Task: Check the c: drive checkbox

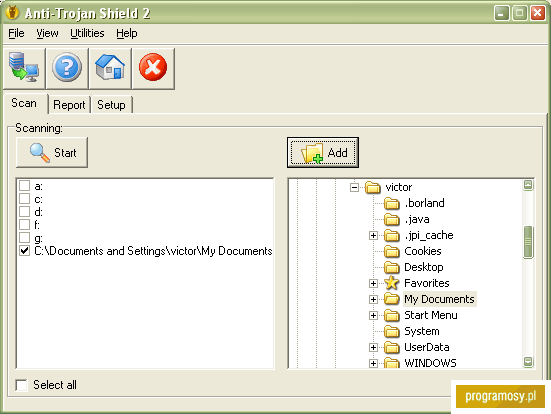Action: (24, 199)
